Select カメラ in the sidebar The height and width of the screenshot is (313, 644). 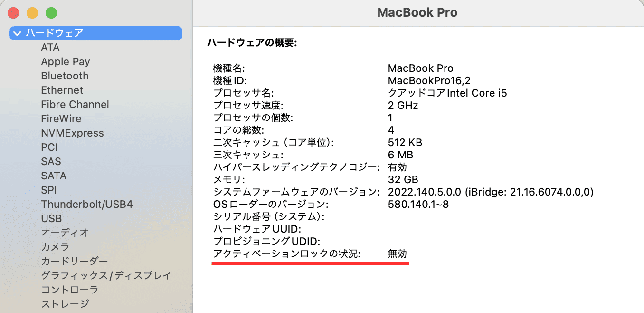tap(55, 247)
